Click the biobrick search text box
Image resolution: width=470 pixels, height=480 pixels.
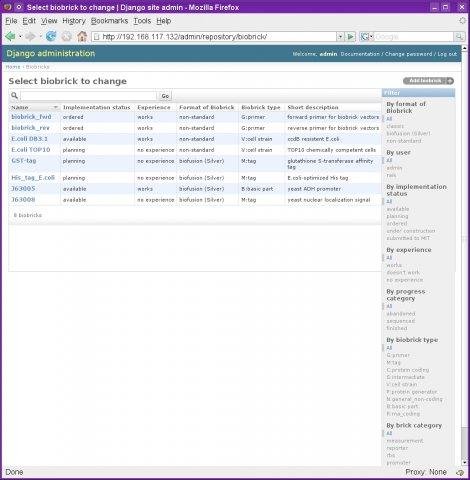click(88, 96)
